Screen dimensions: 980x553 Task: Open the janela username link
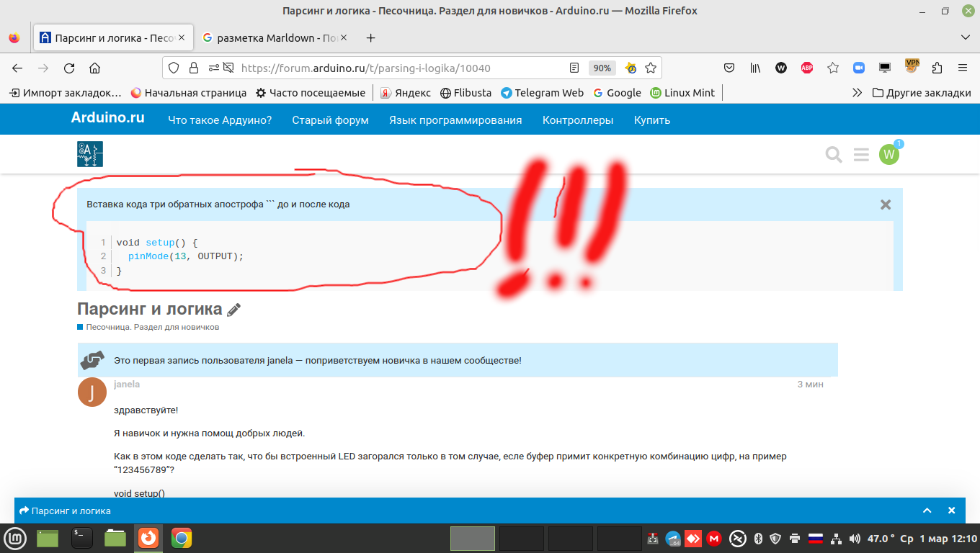[x=127, y=385]
